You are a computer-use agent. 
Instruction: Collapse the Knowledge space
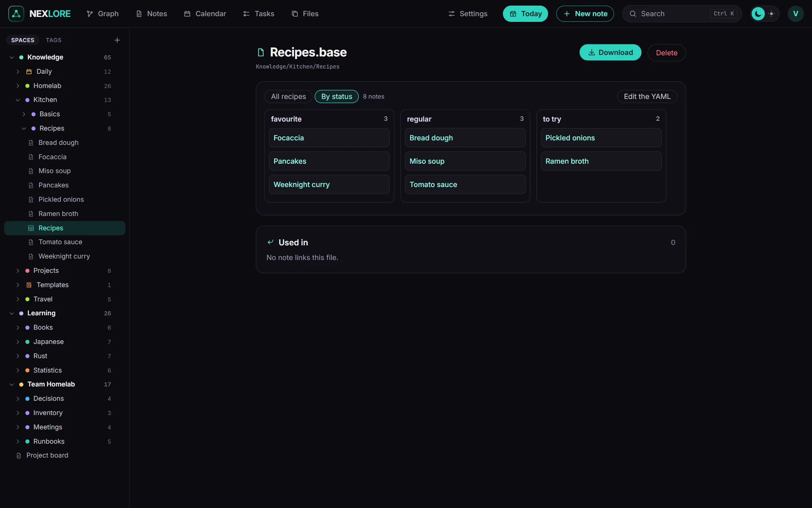12,57
